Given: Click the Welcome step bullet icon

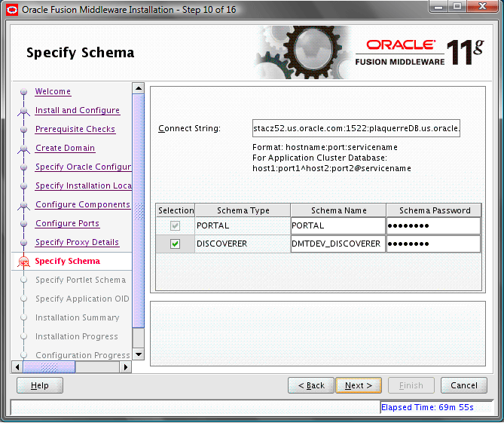Looking at the screenshot, I should (x=23, y=92).
